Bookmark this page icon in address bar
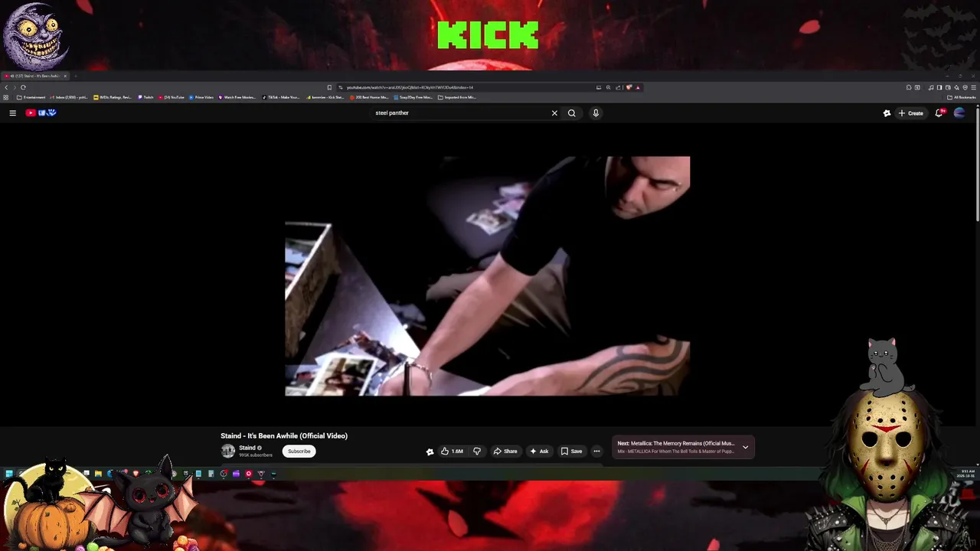980x551 pixels. click(x=329, y=87)
